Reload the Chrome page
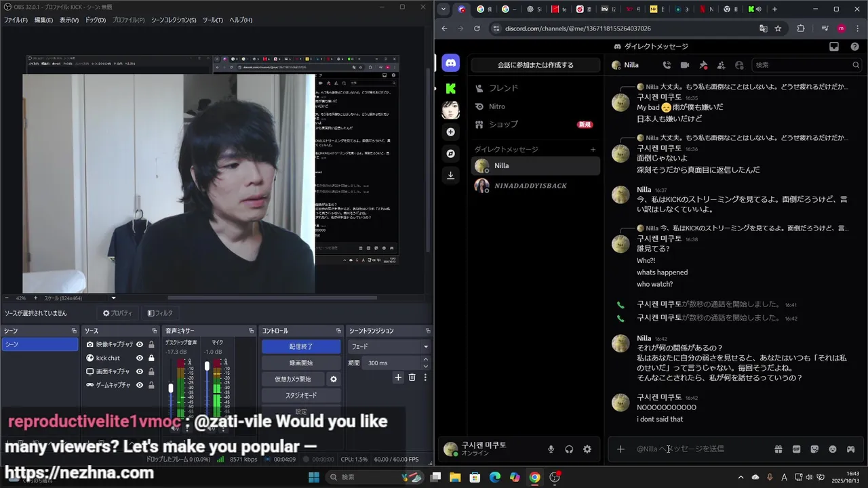Image resolution: width=868 pixels, height=488 pixels. point(477,28)
